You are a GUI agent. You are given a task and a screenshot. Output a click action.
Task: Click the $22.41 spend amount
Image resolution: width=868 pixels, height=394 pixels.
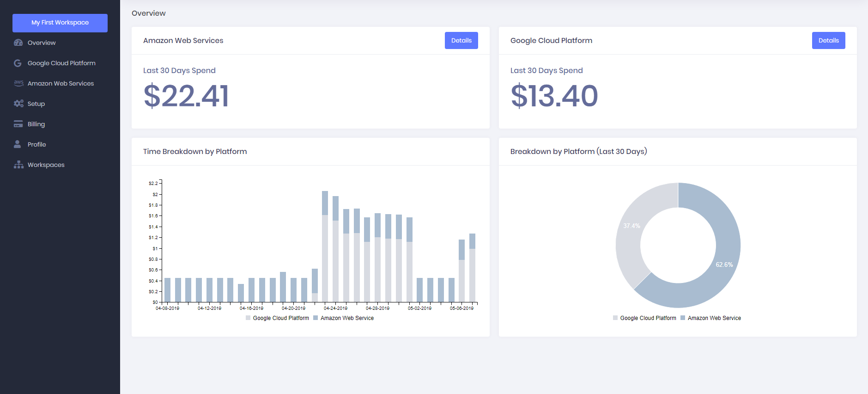186,96
